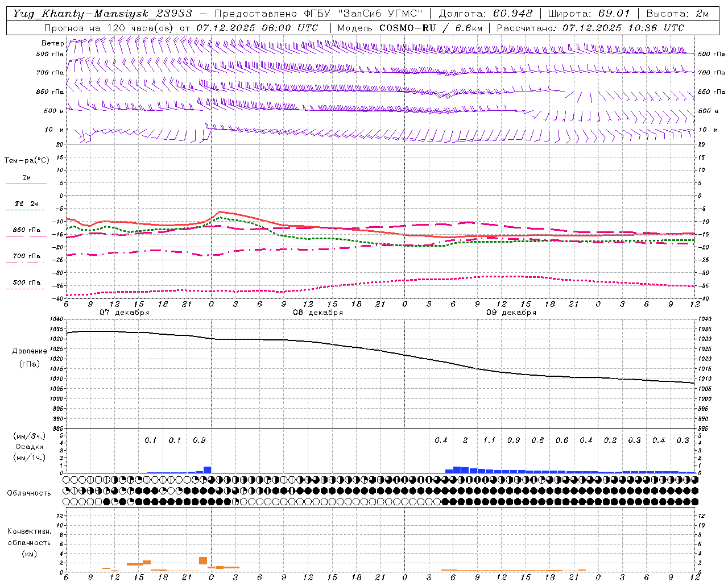Image resolution: width=728 pixels, height=582 pixels.
Task: Click the Td 2м legend entry
Action: [27, 203]
